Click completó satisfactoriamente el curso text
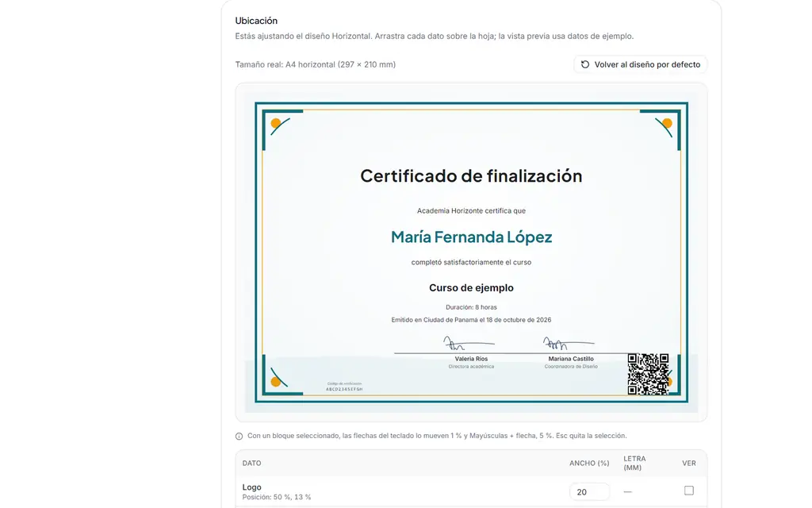The width and height of the screenshot is (812, 508). 471,262
